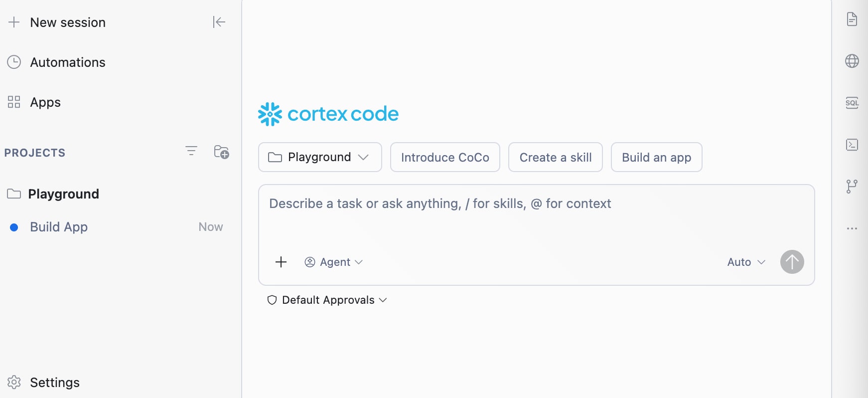Expand the Playground project dropdown
This screenshot has height=398, width=868.
(320, 157)
